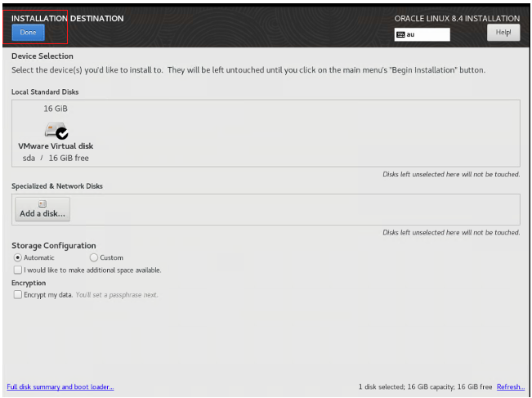Enable making additional space available
The image size is (532, 398).
click(17, 270)
